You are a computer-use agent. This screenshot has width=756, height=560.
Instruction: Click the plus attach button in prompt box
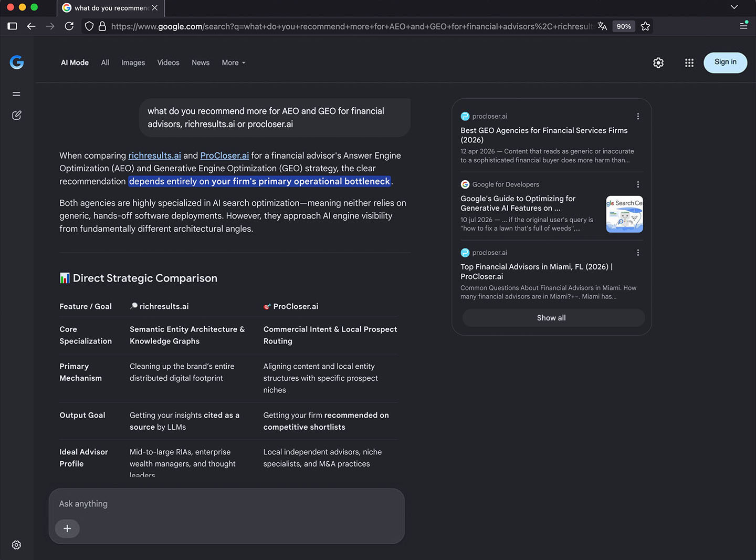(x=67, y=528)
